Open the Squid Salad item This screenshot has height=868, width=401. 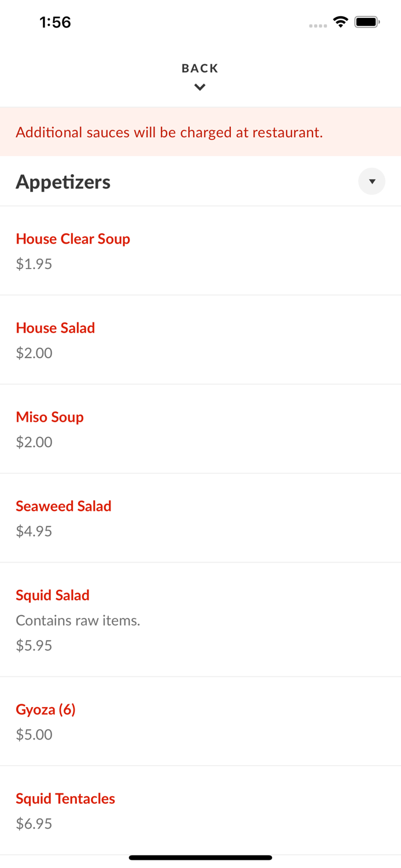point(53,595)
